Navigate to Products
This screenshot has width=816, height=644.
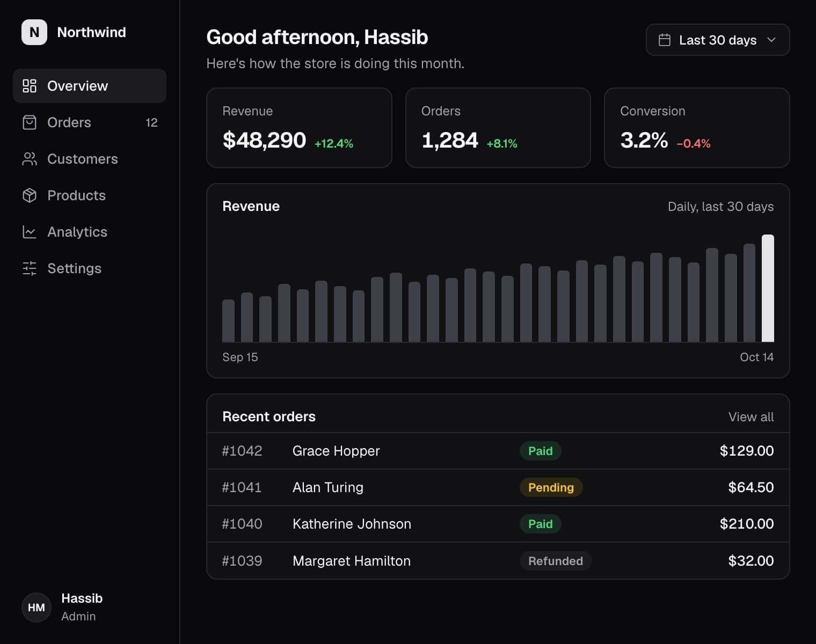pyautogui.click(x=90, y=195)
